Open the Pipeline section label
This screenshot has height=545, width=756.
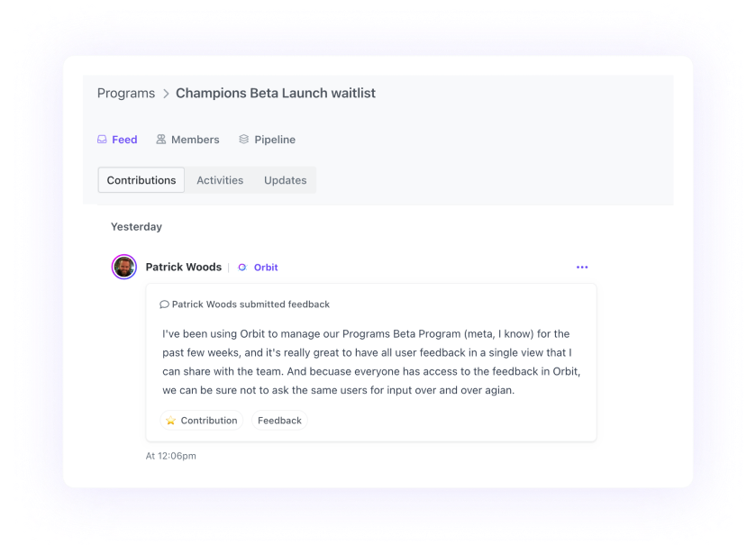(275, 140)
